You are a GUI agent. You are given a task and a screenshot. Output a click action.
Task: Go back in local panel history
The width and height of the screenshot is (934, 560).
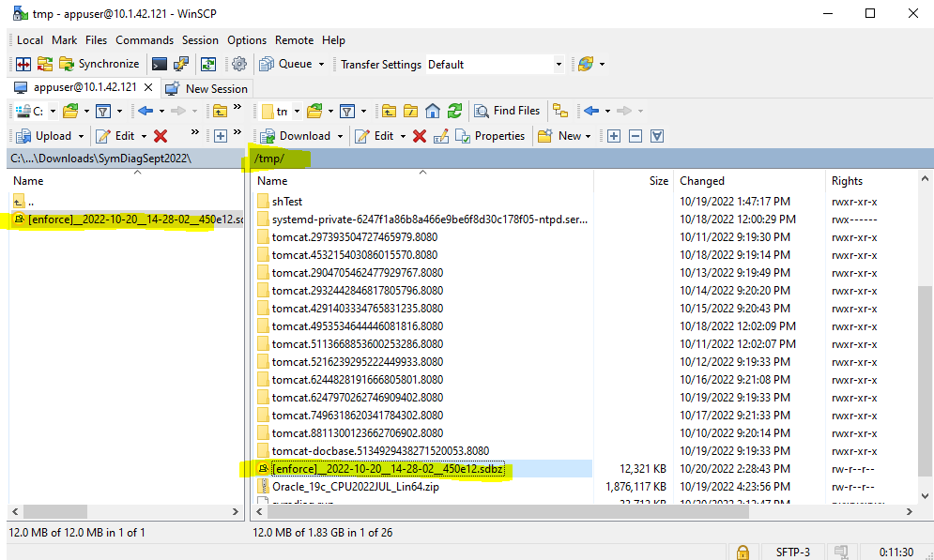(145, 111)
